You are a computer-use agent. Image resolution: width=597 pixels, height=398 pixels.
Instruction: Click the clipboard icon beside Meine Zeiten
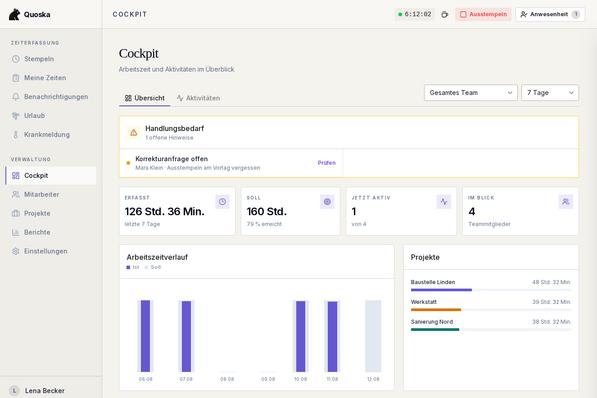16,78
